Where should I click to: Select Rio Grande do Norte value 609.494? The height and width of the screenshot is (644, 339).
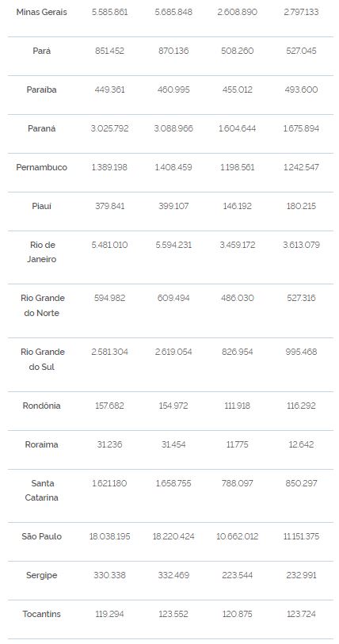coord(173,298)
